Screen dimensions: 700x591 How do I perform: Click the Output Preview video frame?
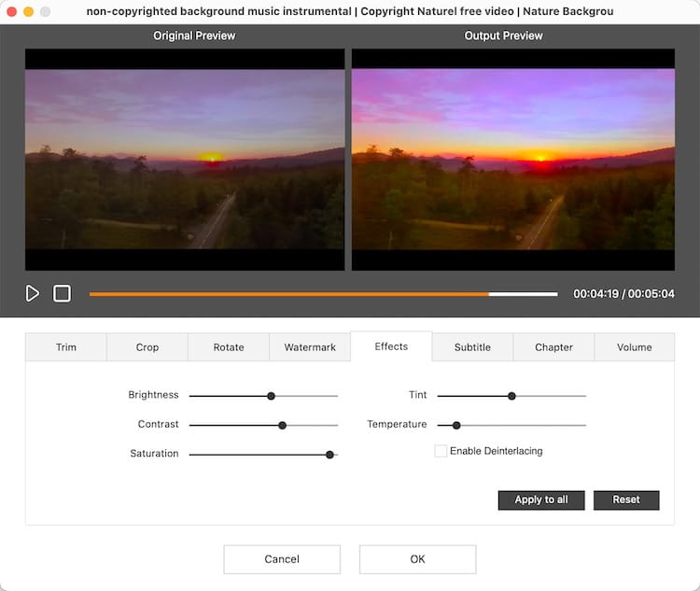[513, 160]
